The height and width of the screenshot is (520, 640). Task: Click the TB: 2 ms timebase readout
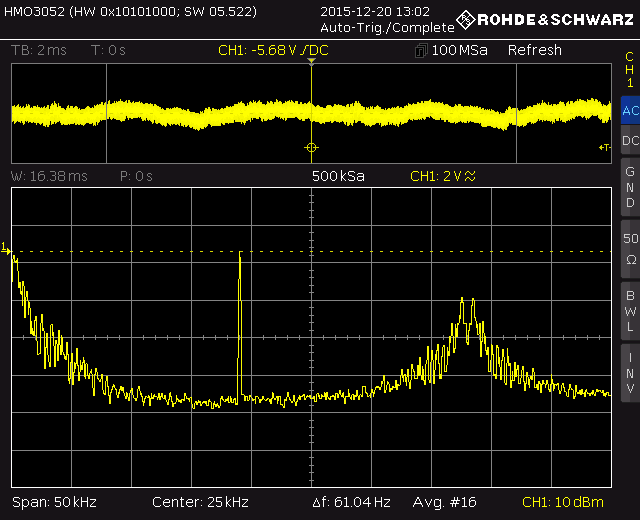[40, 51]
